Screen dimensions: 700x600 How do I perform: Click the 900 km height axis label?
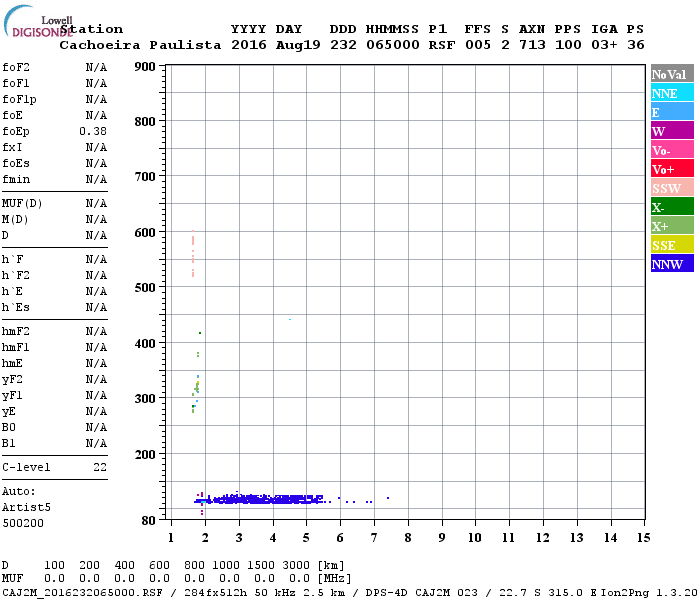click(145, 67)
